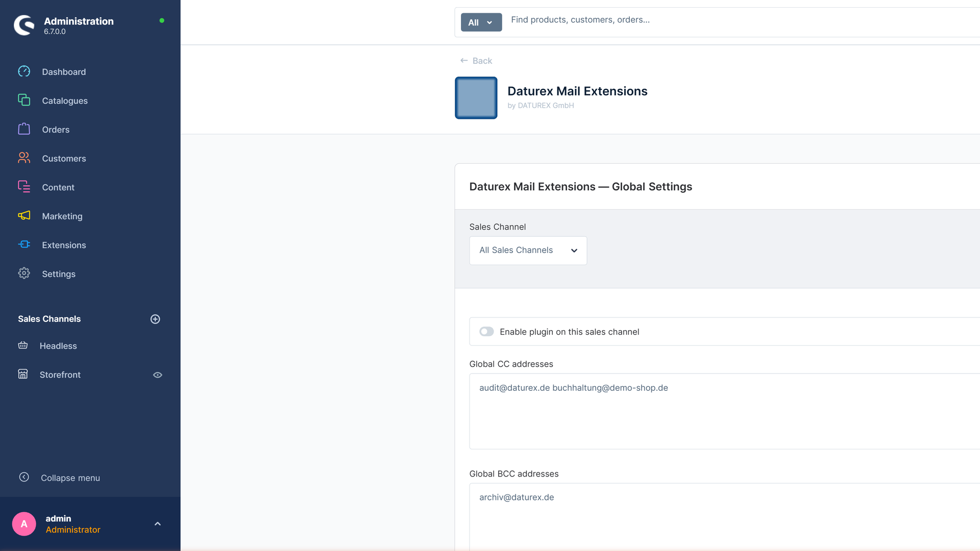
Task: Add a new sales channel plus icon
Action: [155, 319]
